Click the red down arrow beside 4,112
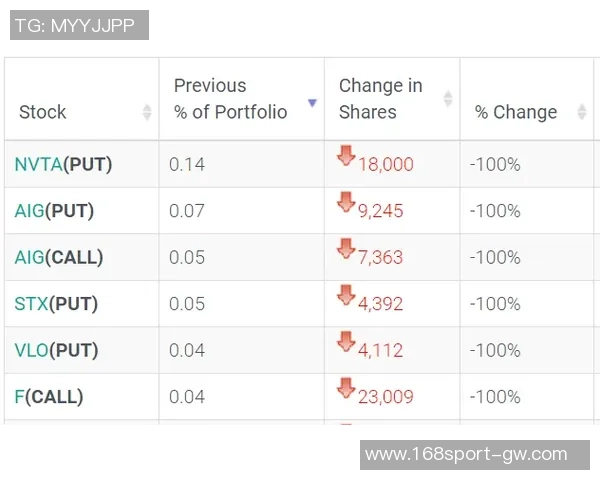Viewport: 600px width, 480px height. coord(346,342)
